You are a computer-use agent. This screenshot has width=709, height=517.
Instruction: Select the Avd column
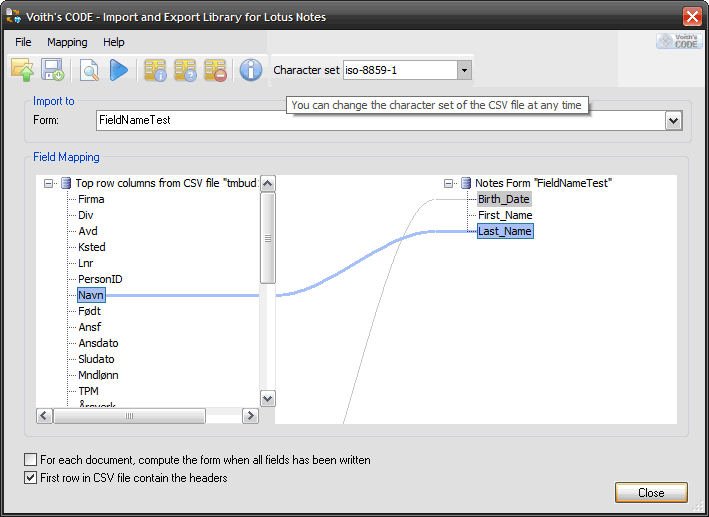point(88,231)
